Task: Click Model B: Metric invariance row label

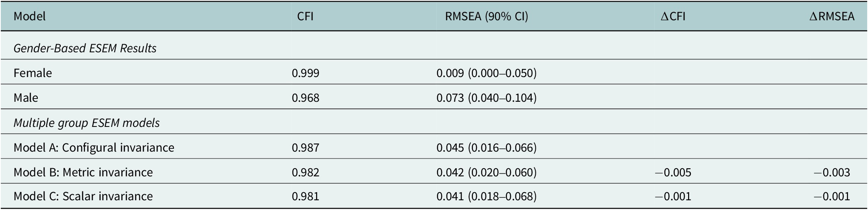Action: (83, 172)
